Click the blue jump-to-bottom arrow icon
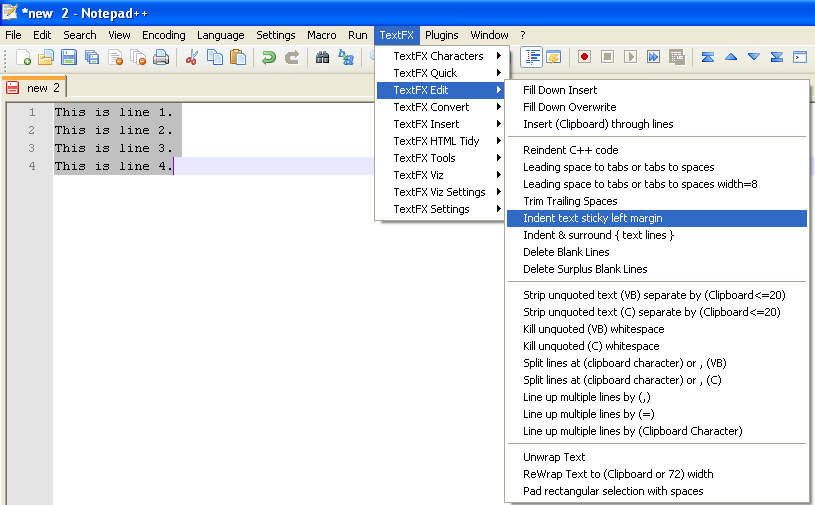 (x=777, y=57)
